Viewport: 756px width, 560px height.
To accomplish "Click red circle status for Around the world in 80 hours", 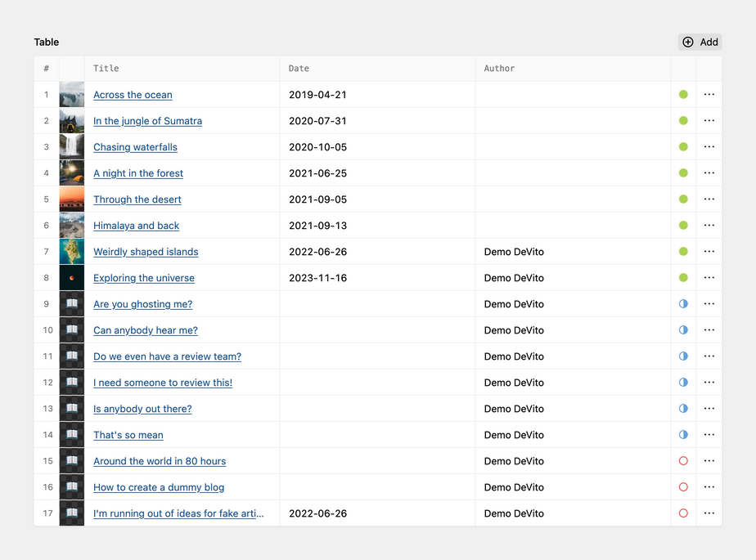I will [x=683, y=461].
